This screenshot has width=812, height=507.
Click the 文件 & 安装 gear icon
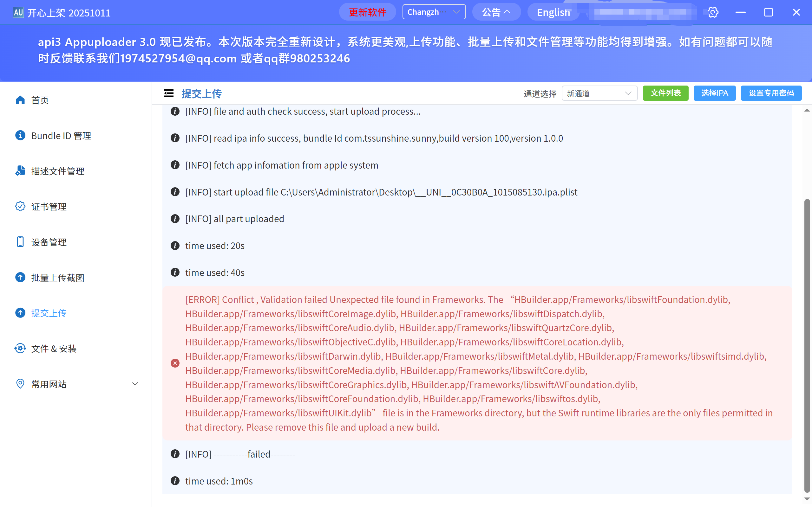[x=20, y=348]
